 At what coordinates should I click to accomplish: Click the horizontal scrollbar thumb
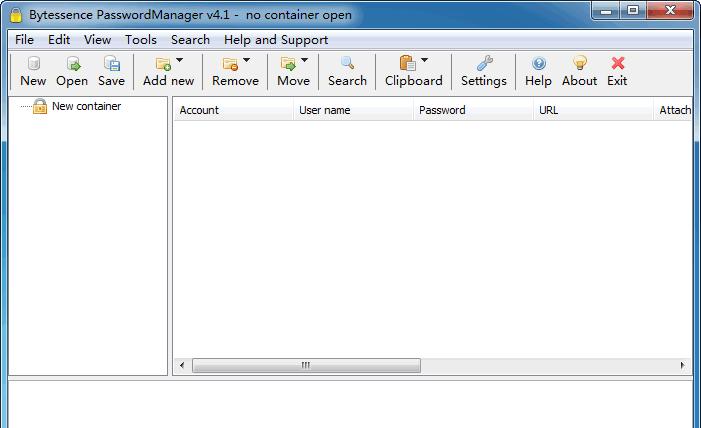(x=306, y=365)
